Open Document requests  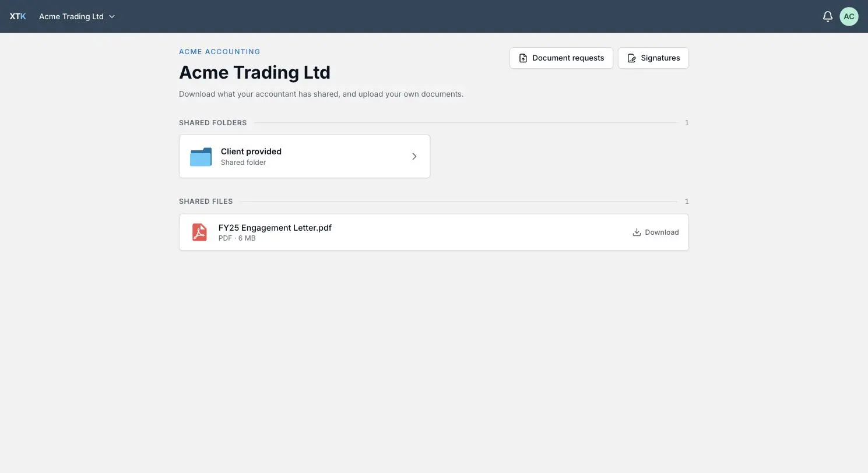point(561,58)
